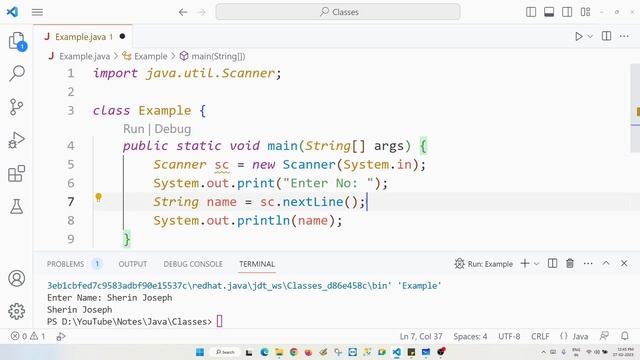Click the feedback icon in status bar
Viewport: 640px width, 360px height.
pyautogui.click(x=604, y=336)
